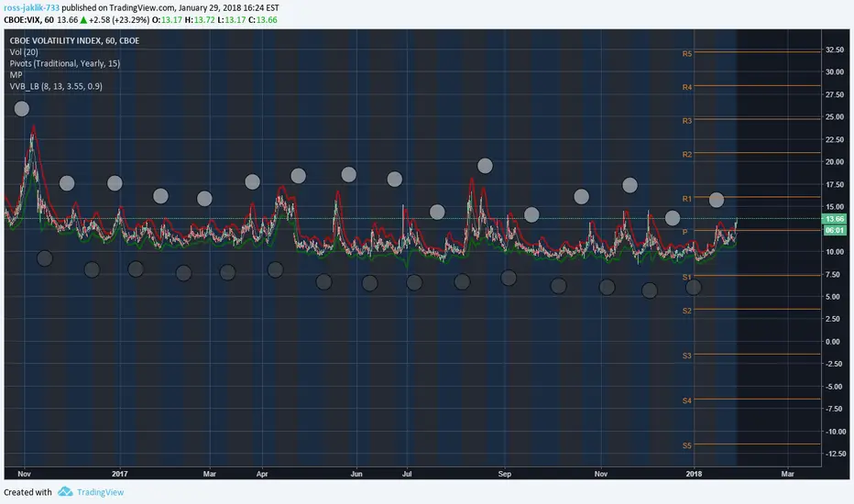The image size is (854, 504).
Task: Click the 06:01 countdown tag on price axis
Action: tap(835, 231)
